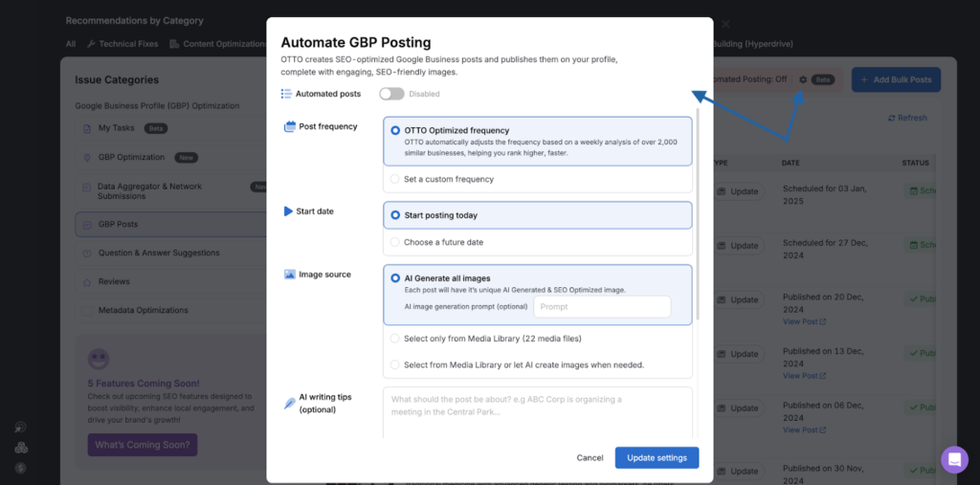Click the smiley emoji in Coming Soon card
The width and height of the screenshot is (980, 485).
[x=99, y=359]
